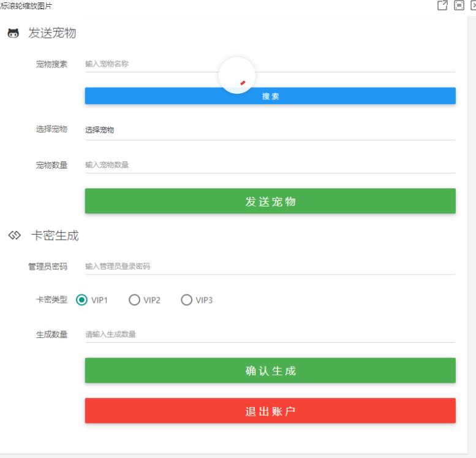Viewport: 476px width, 458px height.
Task: Click the 卡密生成 section heading
Action: pos(55,235)
